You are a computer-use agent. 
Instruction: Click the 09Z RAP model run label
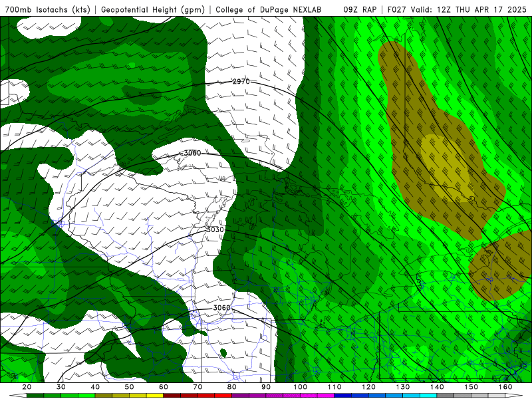click(x=360, y=9)
